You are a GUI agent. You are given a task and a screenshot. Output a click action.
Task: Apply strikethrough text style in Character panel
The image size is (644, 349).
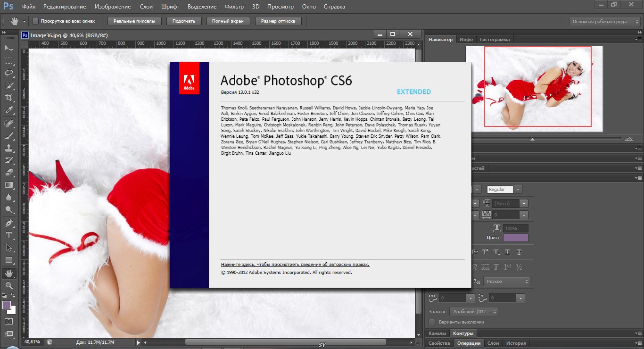(x=519, y=252)
